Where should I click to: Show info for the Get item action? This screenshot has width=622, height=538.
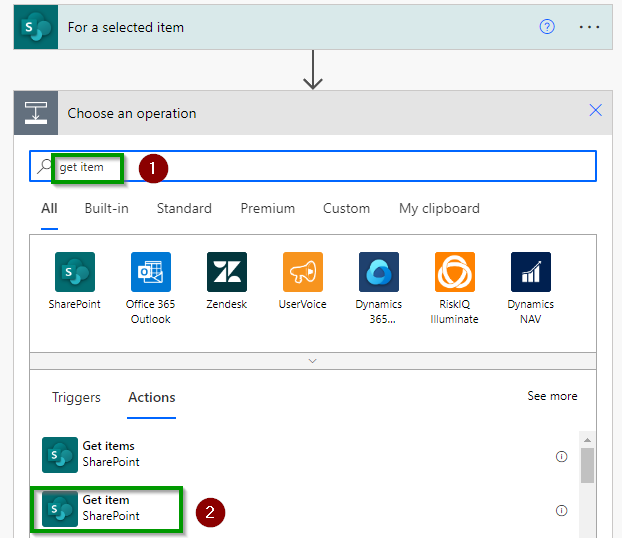[561, 511]
